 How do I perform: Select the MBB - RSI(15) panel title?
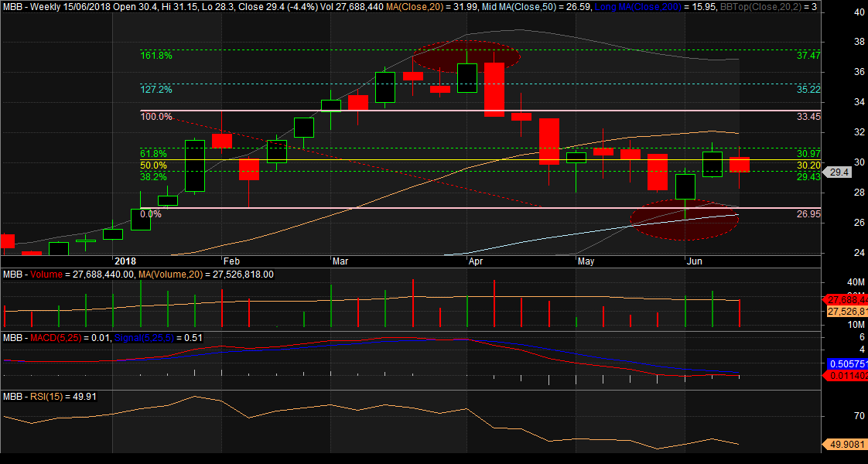tap(32, 397)
